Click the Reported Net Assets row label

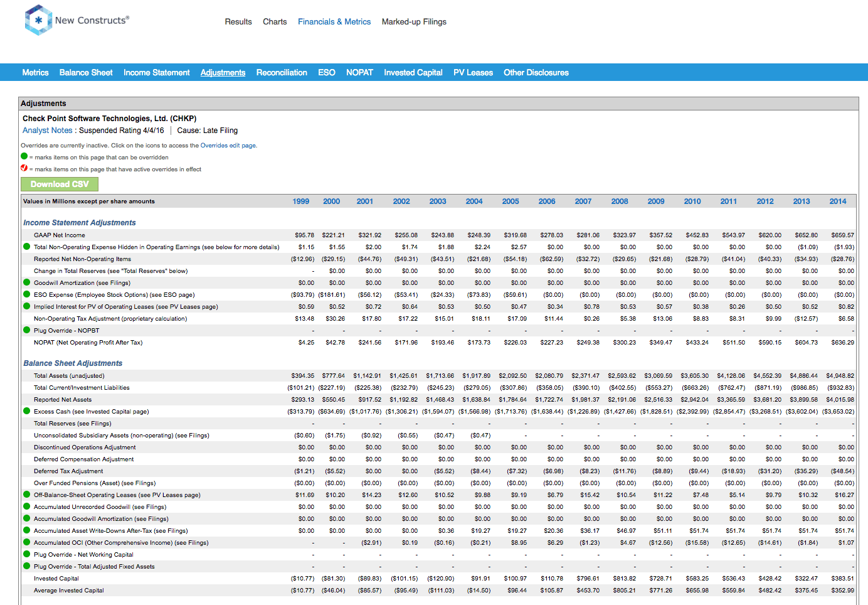(63, 400)
